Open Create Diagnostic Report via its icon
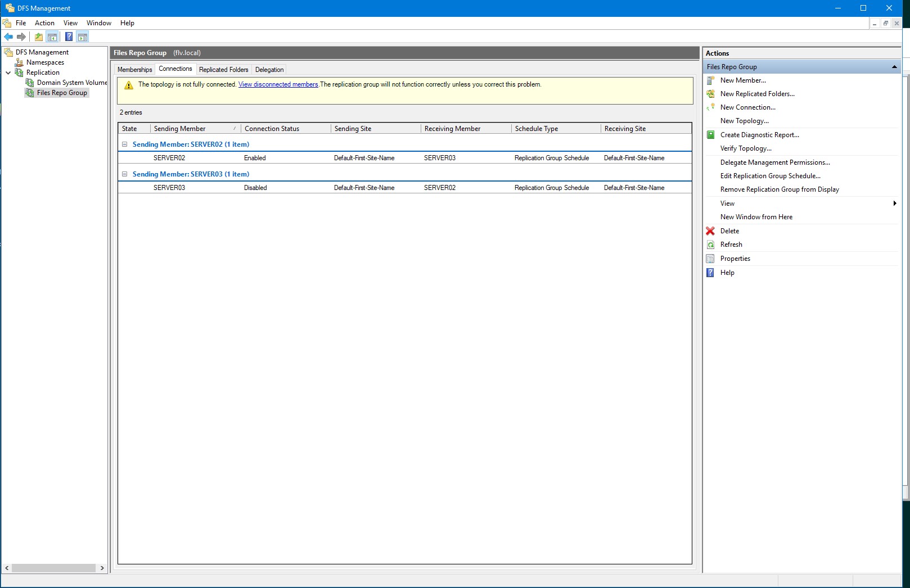This screenshot has height=588, width=910. [710, 134]
